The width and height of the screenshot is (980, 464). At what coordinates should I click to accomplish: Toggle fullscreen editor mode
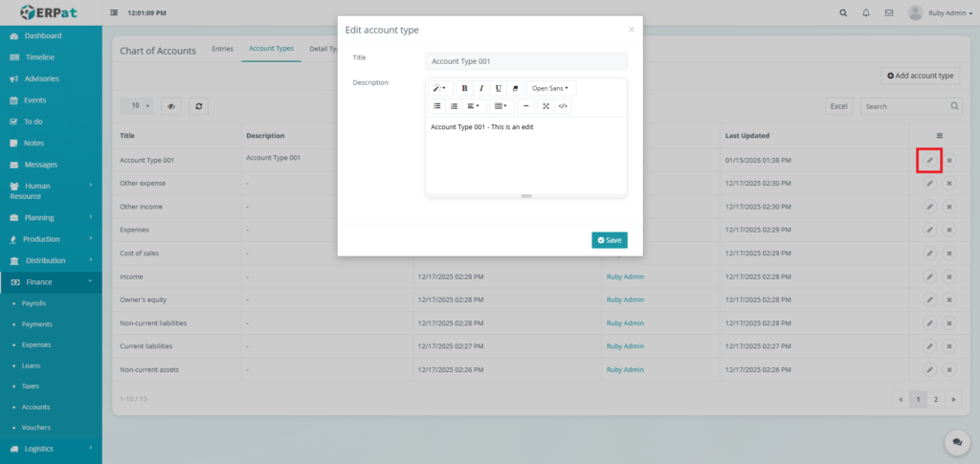point(546,106)
